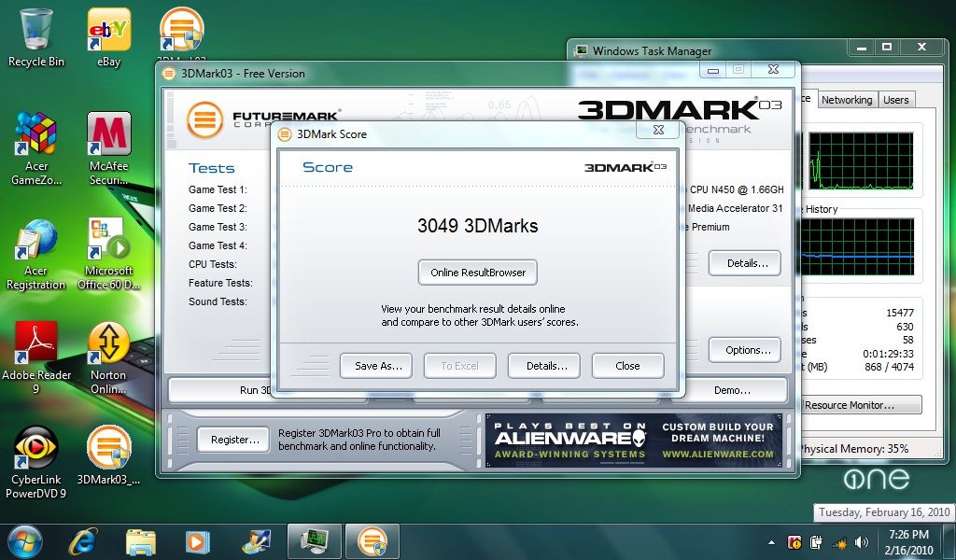Click the taskbar clock showing 7:26 PM
Screen dimensions: 956x560
coord(908,541)
